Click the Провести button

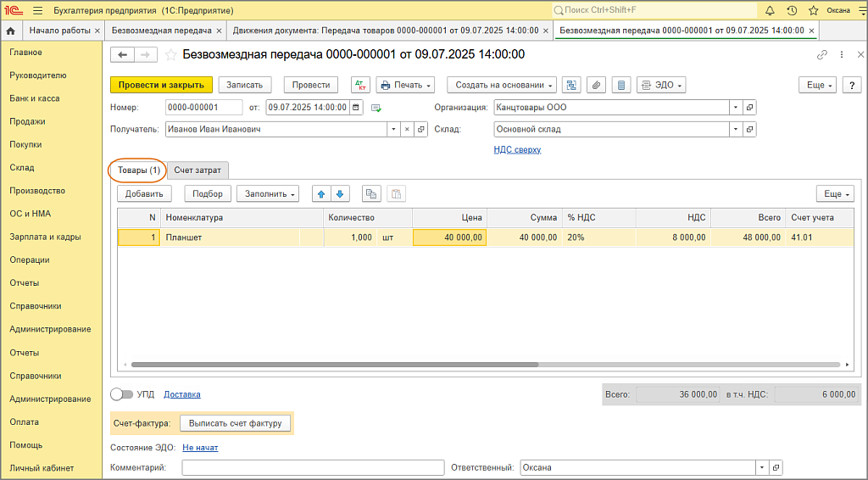pyautogui.click(x=311, y=86)
